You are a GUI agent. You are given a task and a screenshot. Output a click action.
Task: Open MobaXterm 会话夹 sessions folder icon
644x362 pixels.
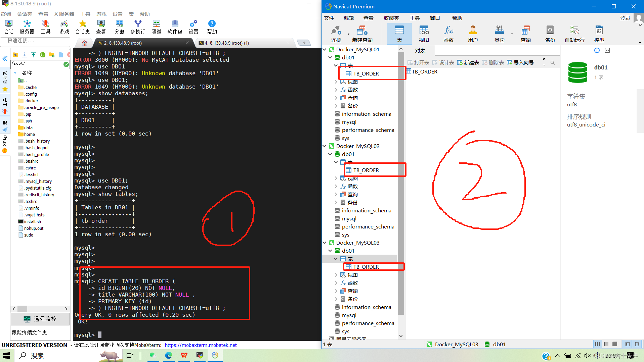coord(82,27)
